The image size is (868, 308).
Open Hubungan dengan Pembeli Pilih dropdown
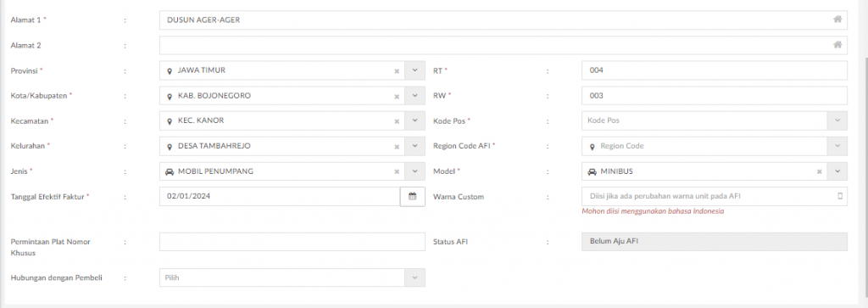coord(292,277)
